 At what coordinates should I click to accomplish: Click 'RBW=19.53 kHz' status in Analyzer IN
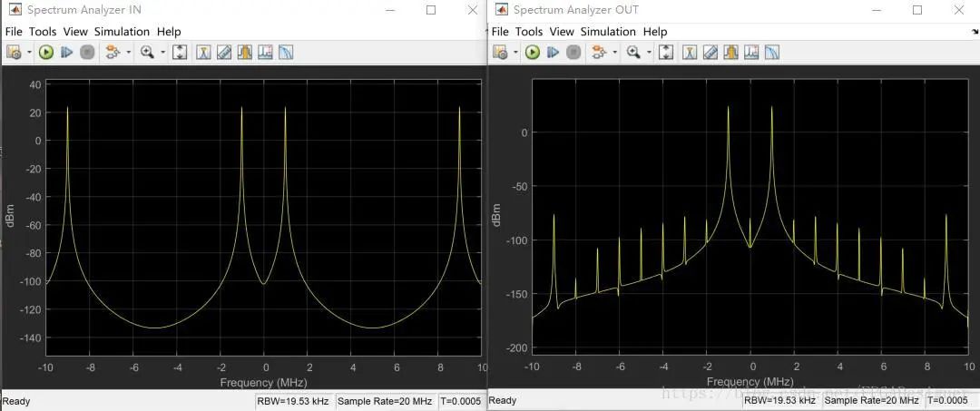pos(294,401)
